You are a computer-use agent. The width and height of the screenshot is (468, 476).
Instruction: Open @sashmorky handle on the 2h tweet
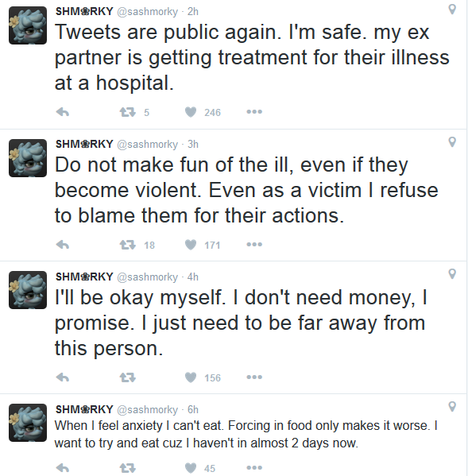pos(147,12)
